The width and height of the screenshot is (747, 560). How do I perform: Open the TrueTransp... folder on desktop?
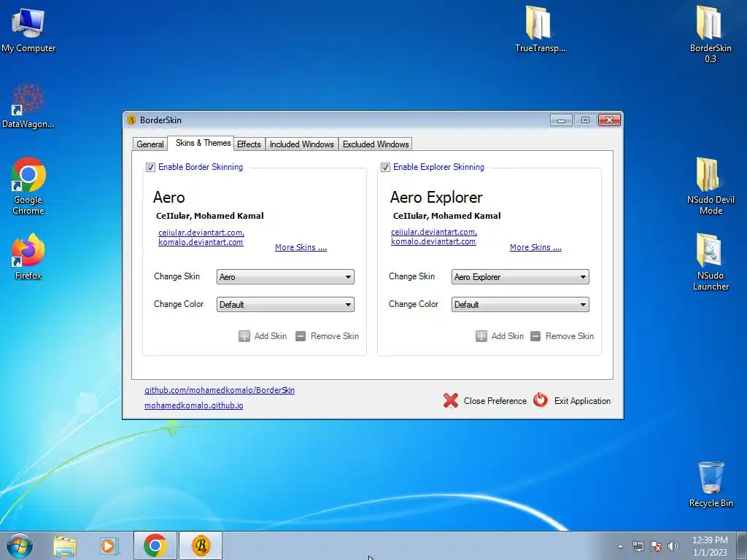540,28
